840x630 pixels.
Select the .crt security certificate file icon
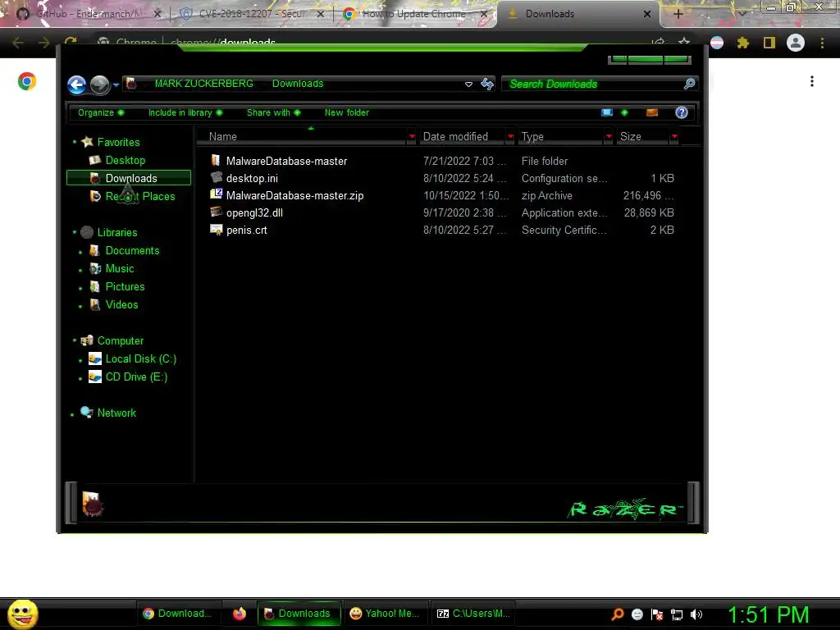tap(216, 230)
